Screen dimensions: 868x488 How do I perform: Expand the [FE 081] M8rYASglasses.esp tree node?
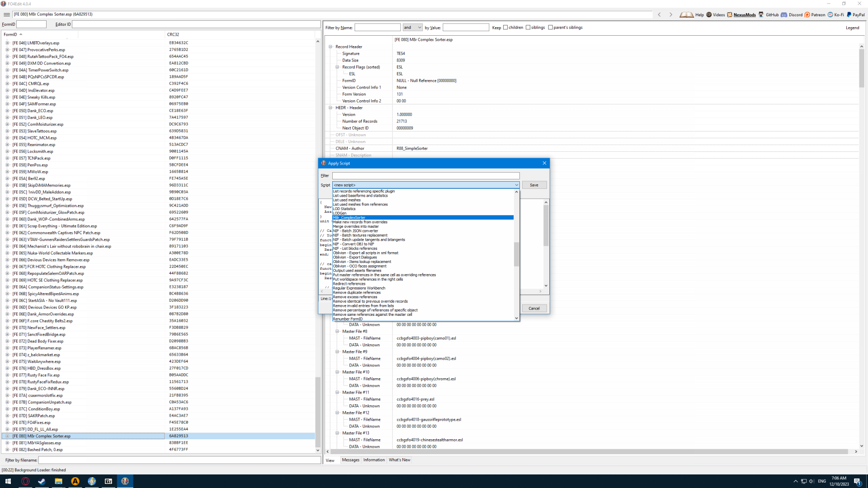click(x=7, y=443)
